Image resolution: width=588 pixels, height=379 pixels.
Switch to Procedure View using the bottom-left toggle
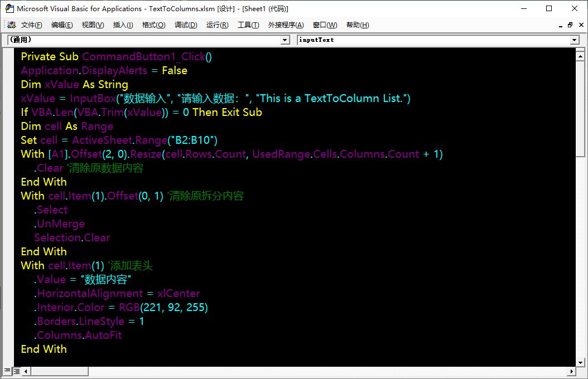8,371
